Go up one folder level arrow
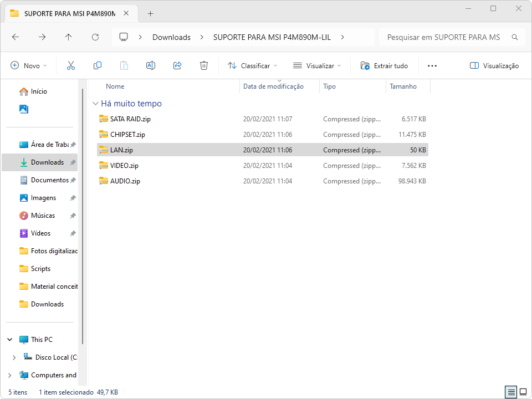This screenshot has height=399, width=532. (x=69, y=37)
